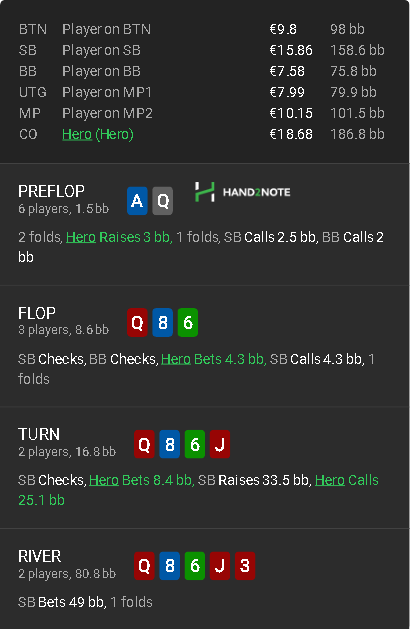Image resolution: width=410 pixels, height=629 pixels.
Task: Click Hero Raises 3 bb preflop link
Action: (119, 237)
